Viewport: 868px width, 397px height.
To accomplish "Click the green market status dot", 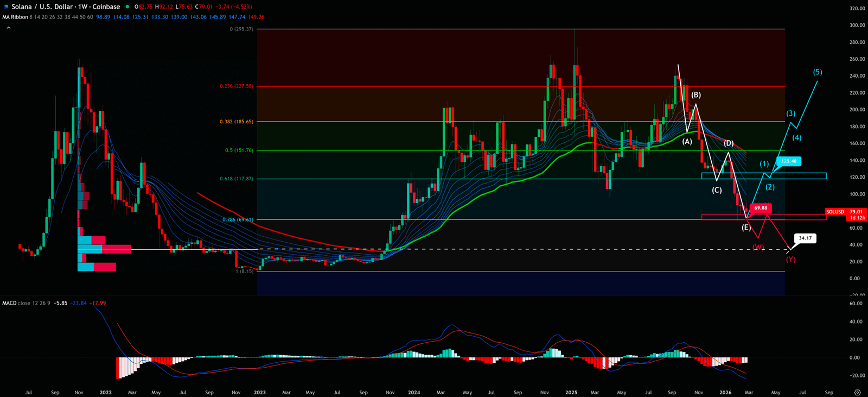I will [x=127, y=7].
